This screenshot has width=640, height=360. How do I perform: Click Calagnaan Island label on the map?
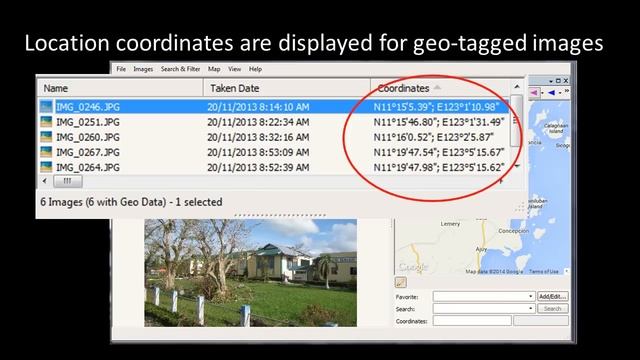click(x=556, y=129)
